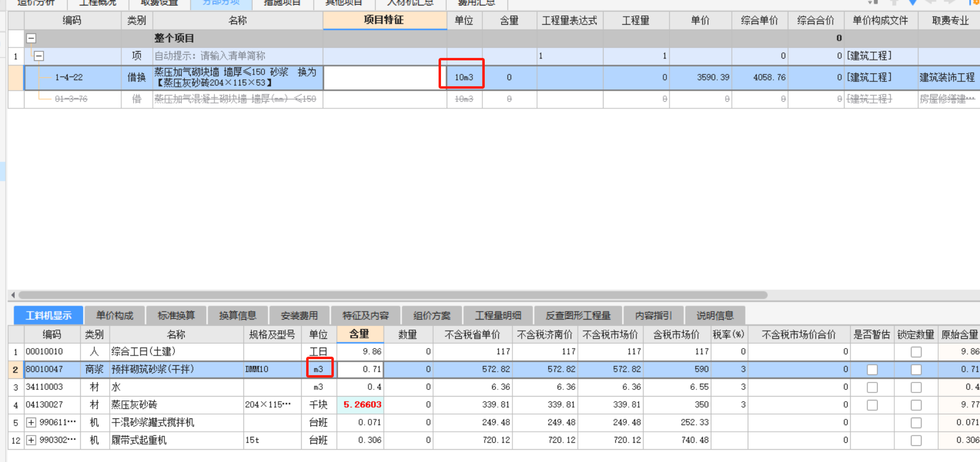Open the 单价构成 tab
Screen dimensions: 980x462
115,315
